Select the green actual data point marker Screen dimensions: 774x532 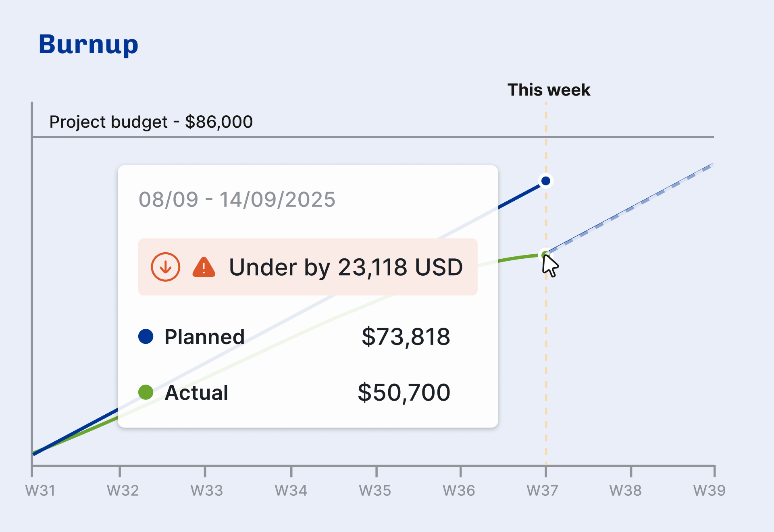(x=545, y=255)
